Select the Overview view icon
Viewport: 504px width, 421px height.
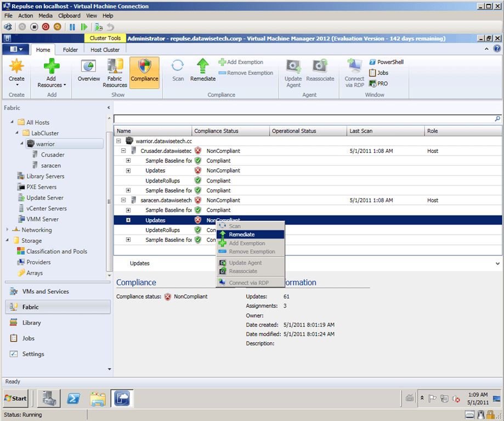88,66
